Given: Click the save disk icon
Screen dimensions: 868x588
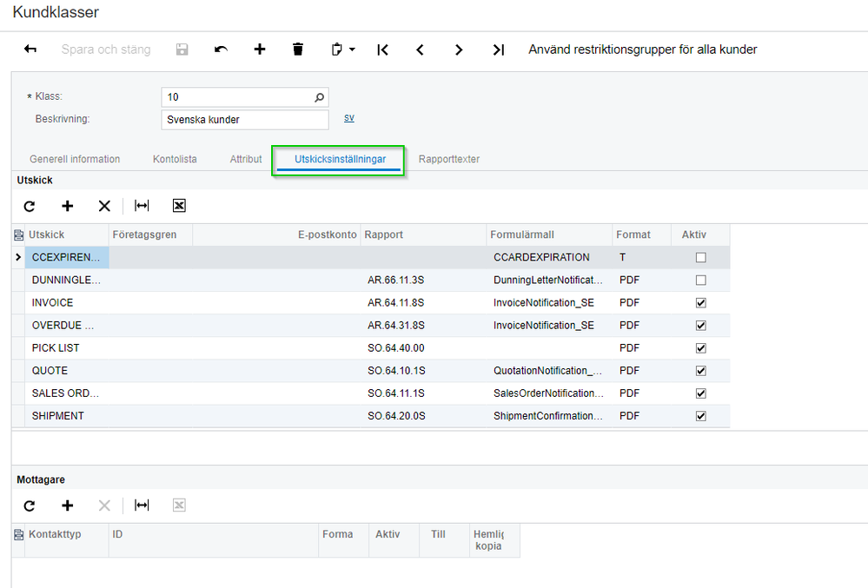Looking at the screenshot, I should [182, 50].
